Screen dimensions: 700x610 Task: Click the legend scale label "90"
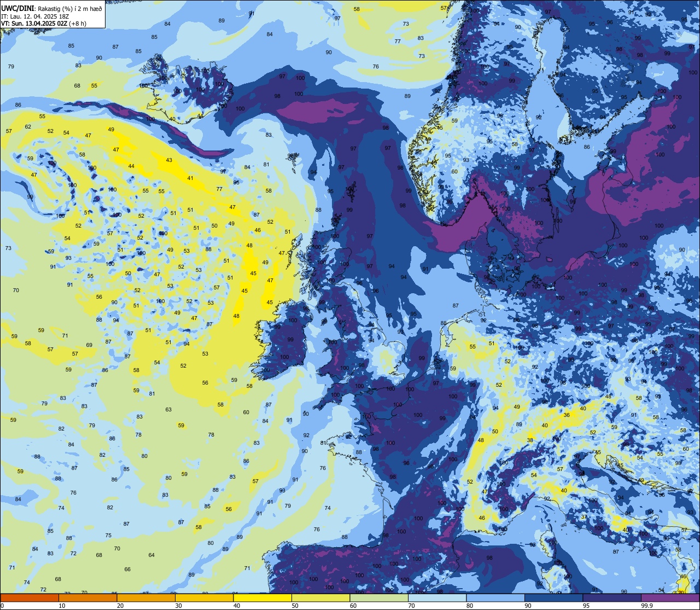click(x=528, y=606)
